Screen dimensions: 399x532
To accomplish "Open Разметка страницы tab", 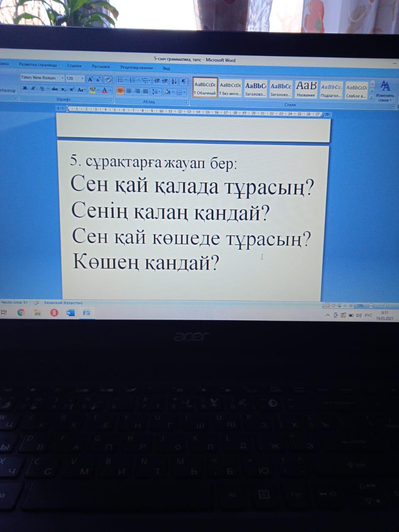I will point(38,65).
